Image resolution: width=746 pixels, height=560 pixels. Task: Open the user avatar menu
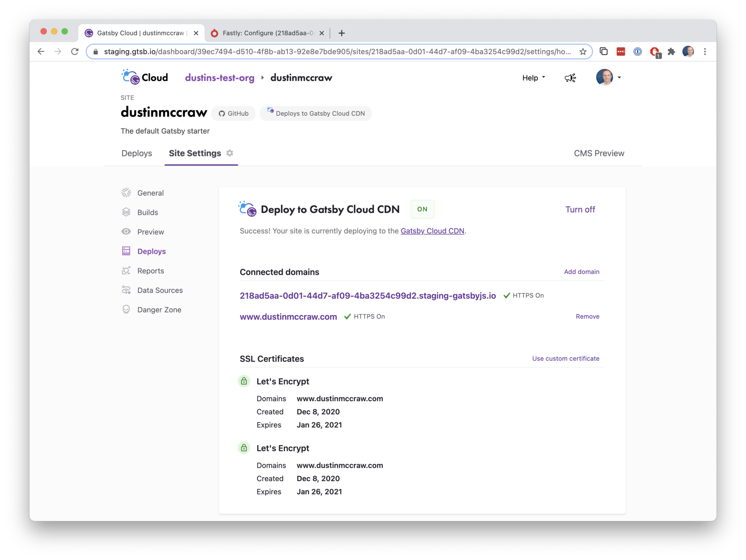608,77
